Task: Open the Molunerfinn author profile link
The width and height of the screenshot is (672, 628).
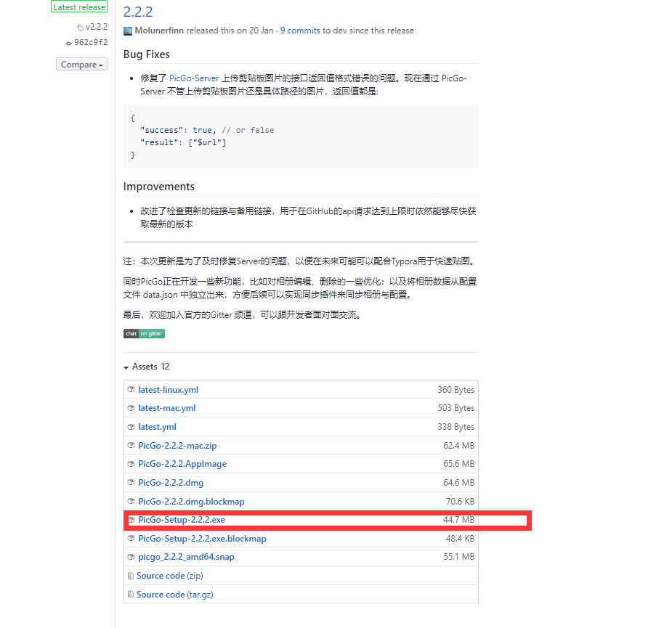Action: coord(159,30)
